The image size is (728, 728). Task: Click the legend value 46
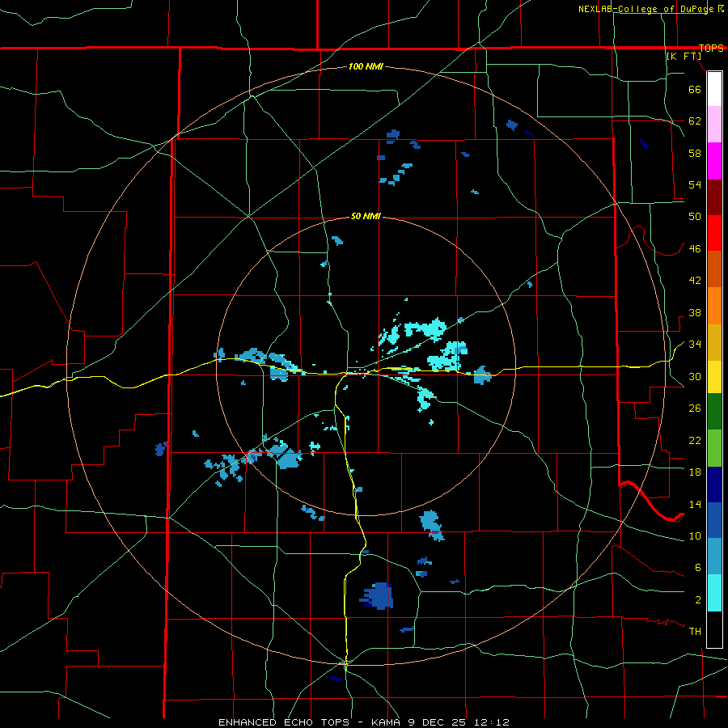(695, 249)
